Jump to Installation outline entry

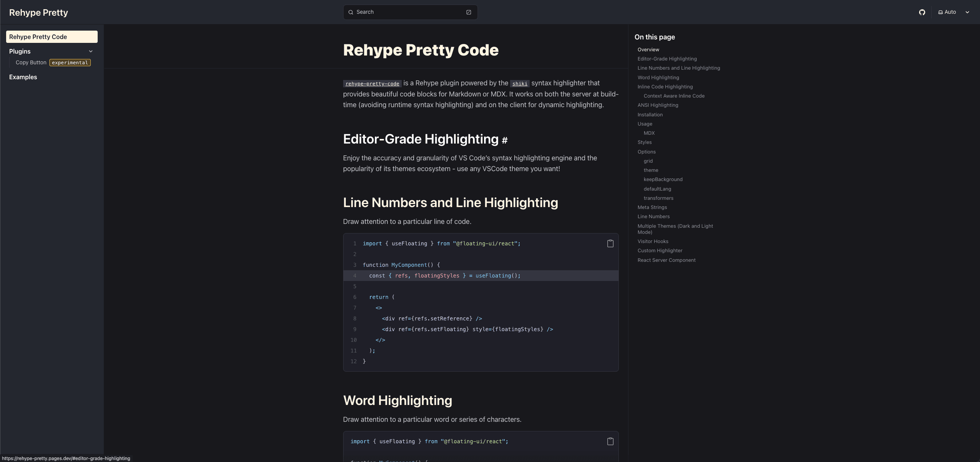coord(650,114)
